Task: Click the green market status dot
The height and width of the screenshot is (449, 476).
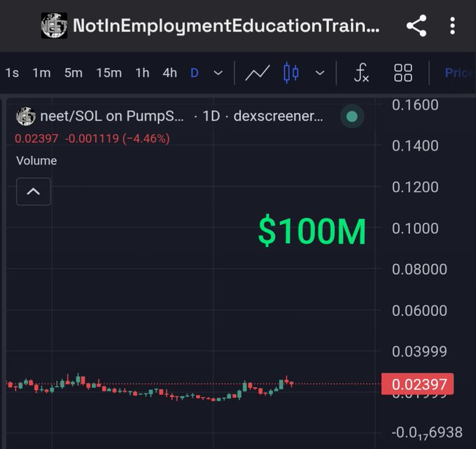Action: [x=352, y=116]
